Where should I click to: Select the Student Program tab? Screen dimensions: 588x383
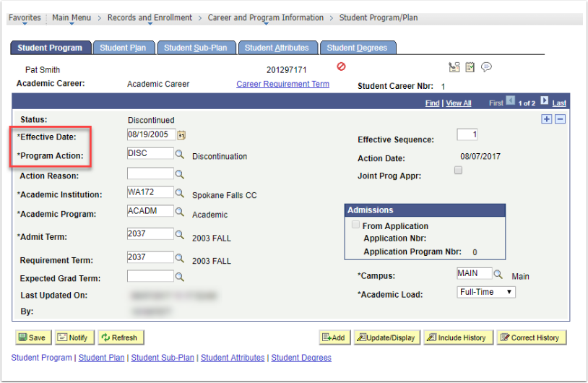(51, 48)
